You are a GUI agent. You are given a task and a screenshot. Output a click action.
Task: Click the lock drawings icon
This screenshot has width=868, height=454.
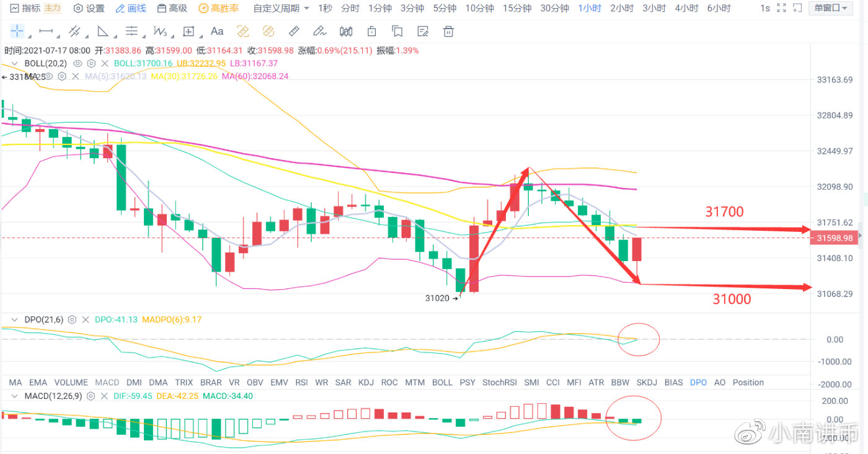371,31
